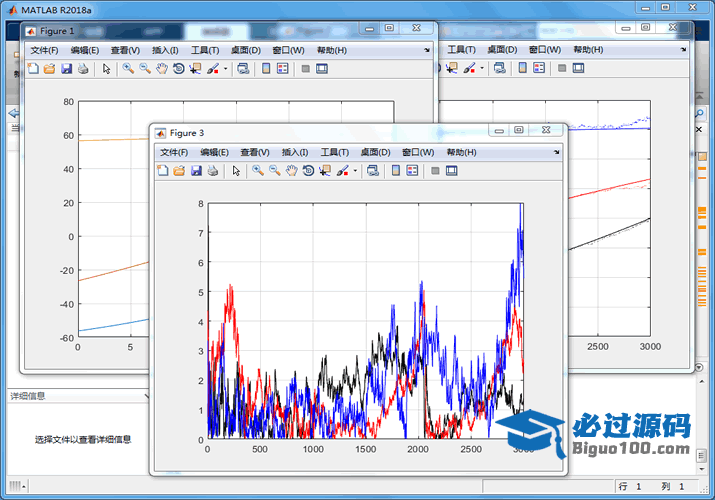
Task: Open 桌面(D) menu in rear right figure
Action: [x=502, y=49]
